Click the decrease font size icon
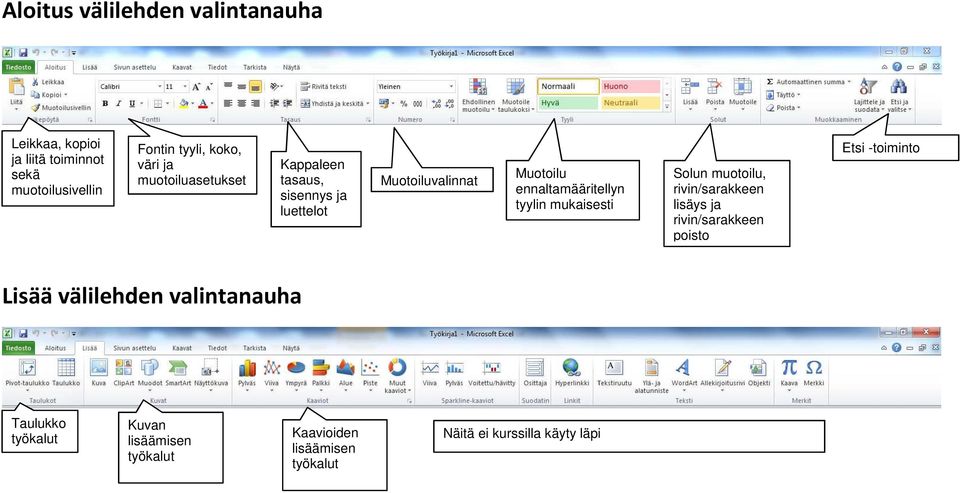The image size is (960, 493). [x=209, y=87]
